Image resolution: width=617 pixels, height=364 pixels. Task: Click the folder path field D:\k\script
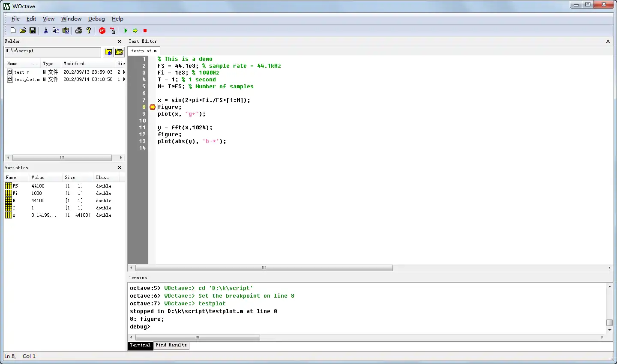click(53, 52)
